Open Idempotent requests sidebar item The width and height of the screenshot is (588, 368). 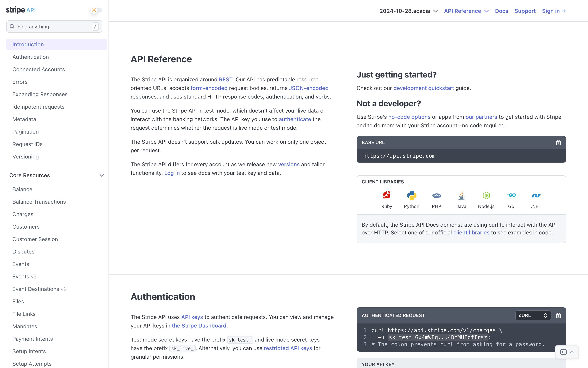point(38,107)
